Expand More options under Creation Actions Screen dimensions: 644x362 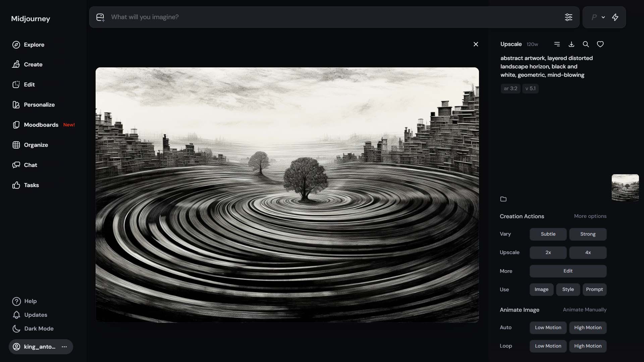(x=590, y=216)
